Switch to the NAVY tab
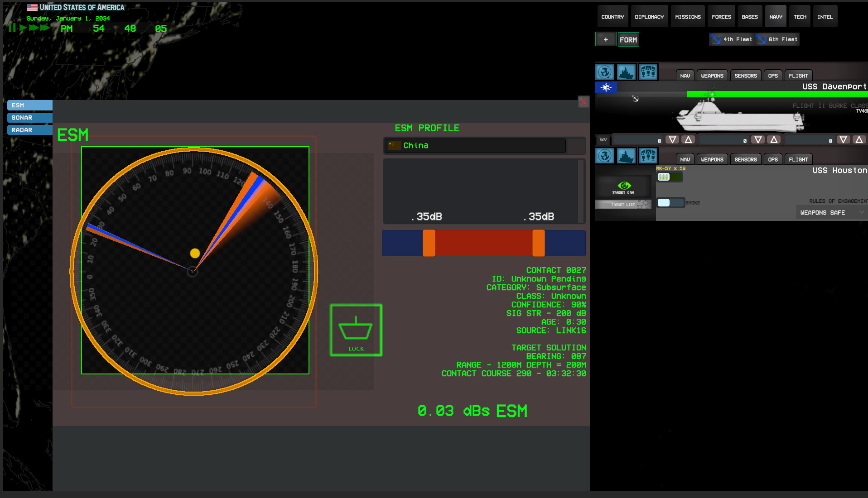Image resolution: width=868 pixels, height=498 pixels. [x=776, y=16]
